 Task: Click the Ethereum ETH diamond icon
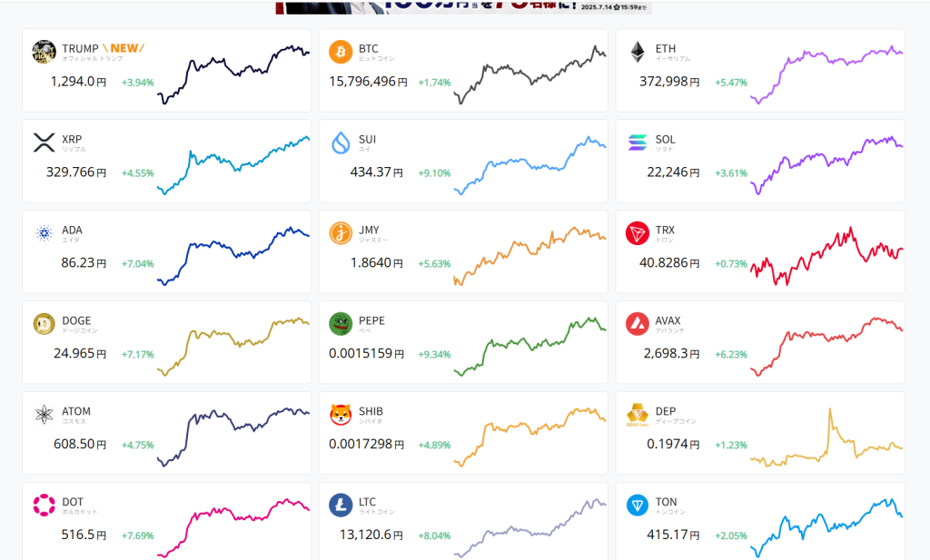point(638,52)
